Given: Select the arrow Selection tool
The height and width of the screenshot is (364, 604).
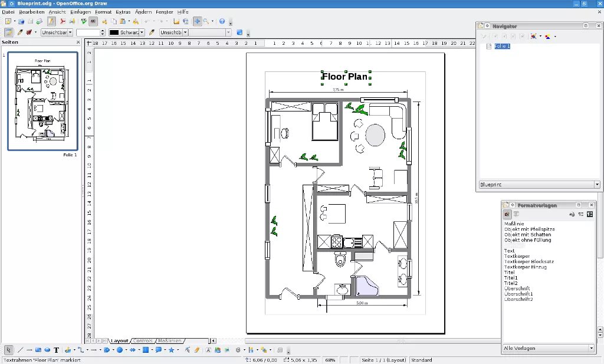Looking at the screenshot, I should pyautogui.click(x=8, y=350).
